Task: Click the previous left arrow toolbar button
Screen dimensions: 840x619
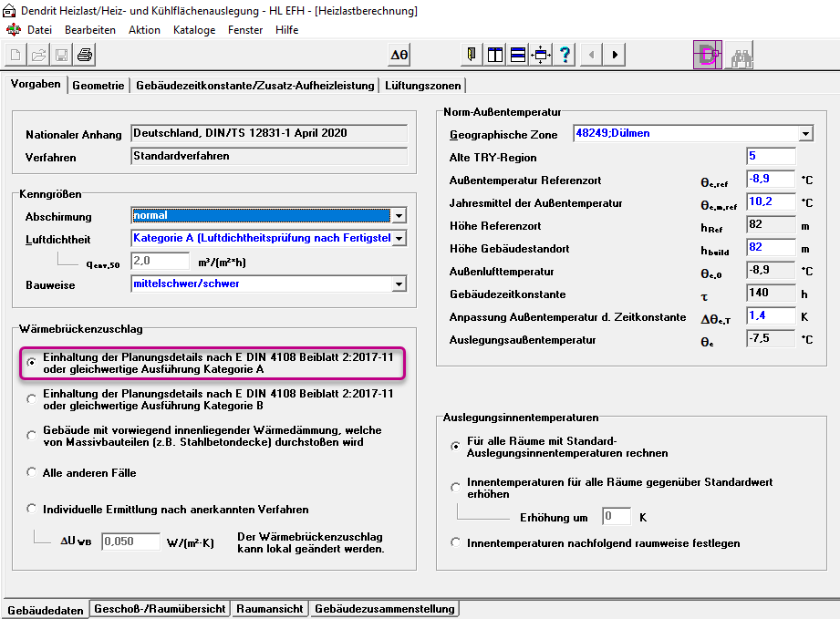Action: [x=591, y=55]
